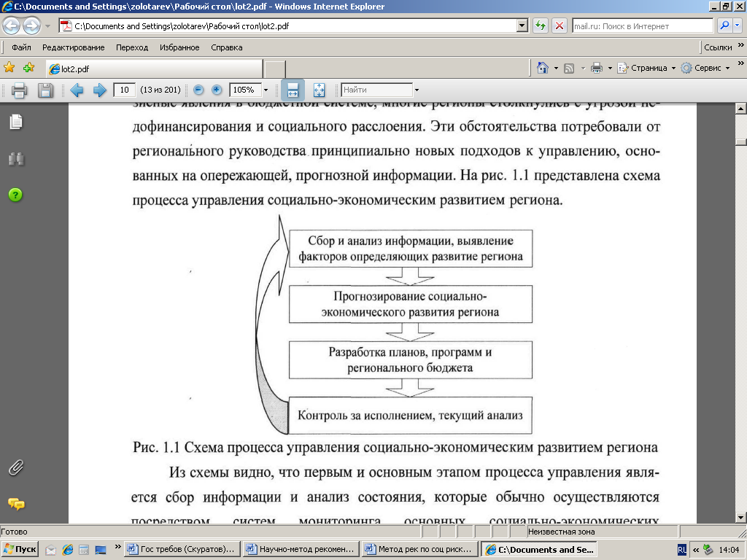
Task: Show desktop from quick launch
Action: click(x=101, y=550)
